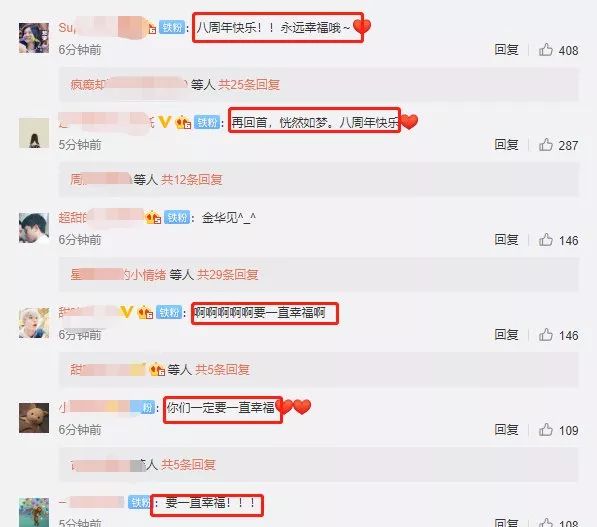Click the 铁粉 badge beside 金华见 comment
The width and height of the screenshot is (597, 527).
[177, 217]
